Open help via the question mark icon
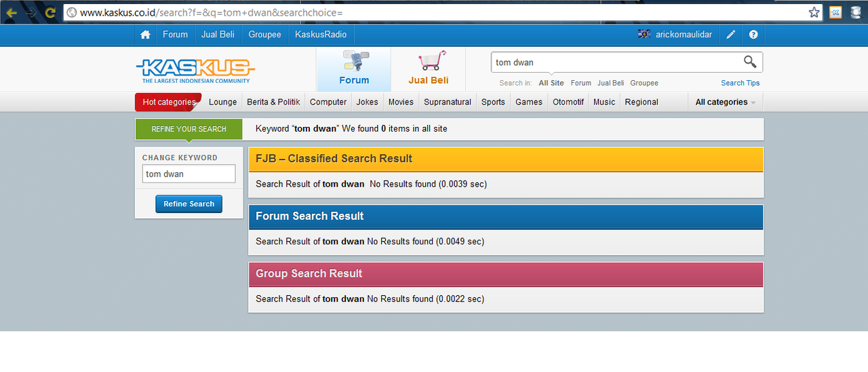This screenshot has width=868, height=372. click(x=753, y=35)
